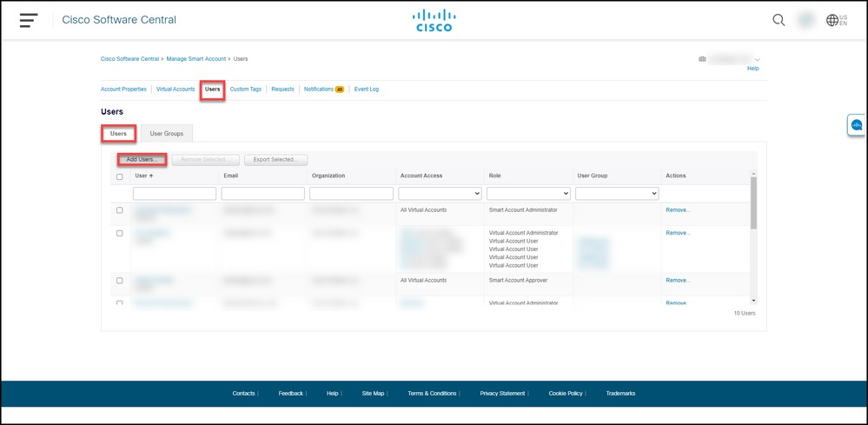868x425 pixels.
Task: Open the hamburger navigation menu
Action: (28, 20)
